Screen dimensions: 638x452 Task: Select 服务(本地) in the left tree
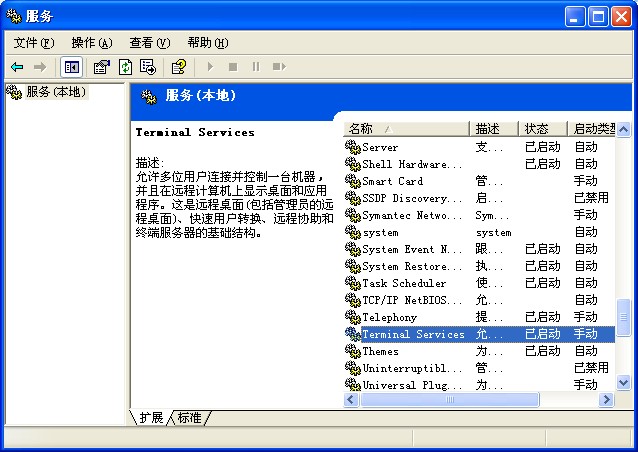[56, 92]
